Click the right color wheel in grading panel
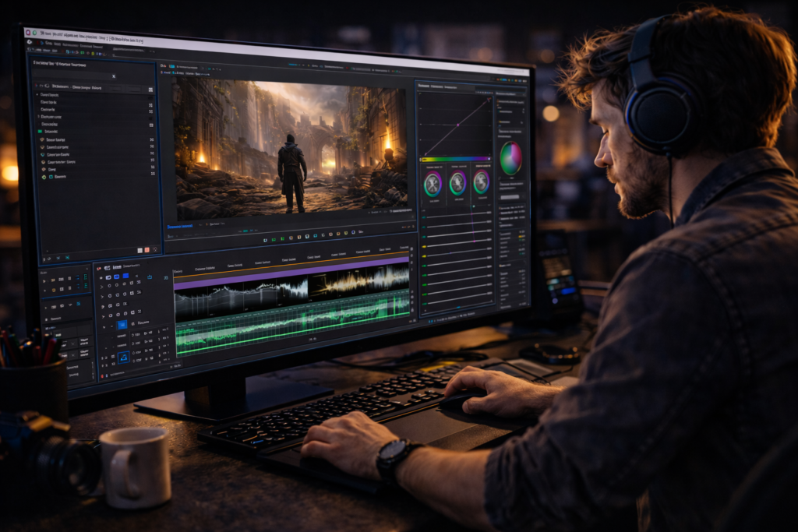 tap(482, 183)
